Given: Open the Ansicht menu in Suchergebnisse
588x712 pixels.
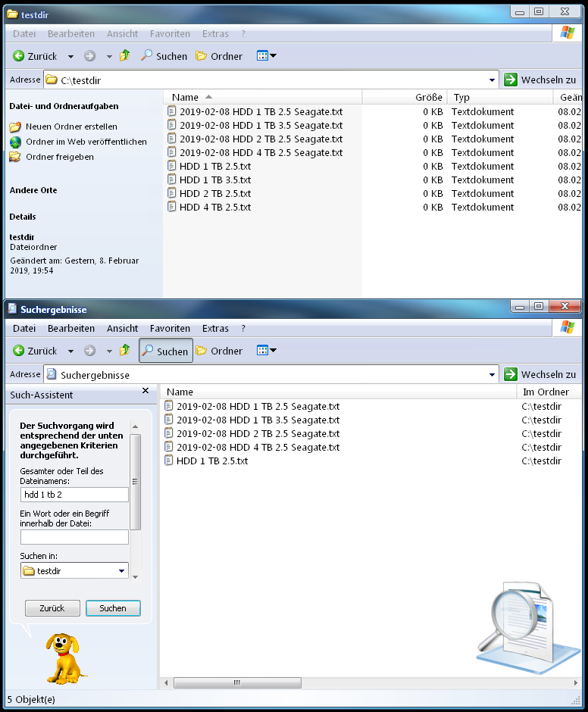Looking at the screenshot, I should (122, 328).
